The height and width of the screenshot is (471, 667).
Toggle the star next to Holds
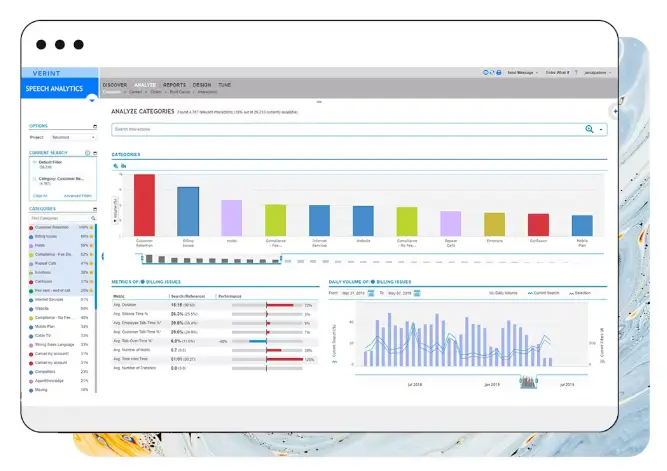91,245
